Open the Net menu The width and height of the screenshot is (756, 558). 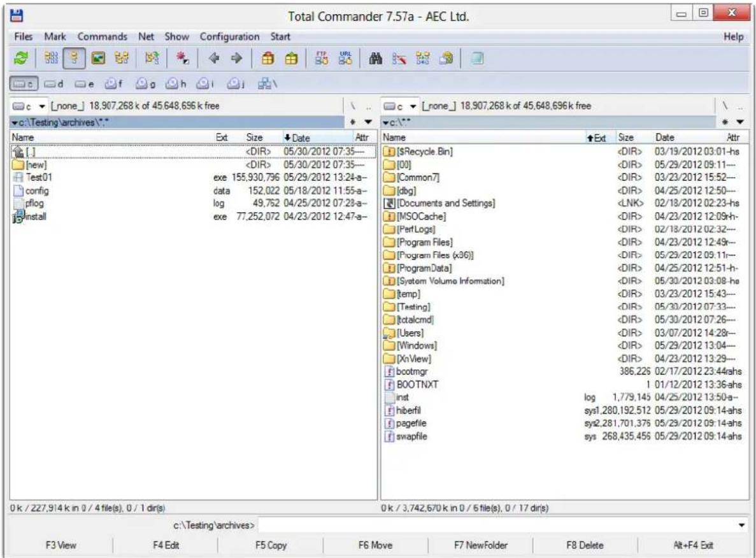tap(146, 37)
